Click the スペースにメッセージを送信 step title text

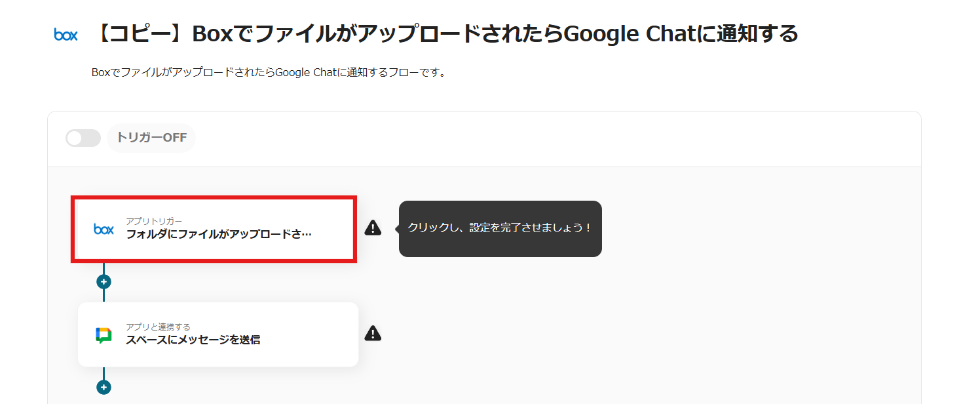(193, 340)
